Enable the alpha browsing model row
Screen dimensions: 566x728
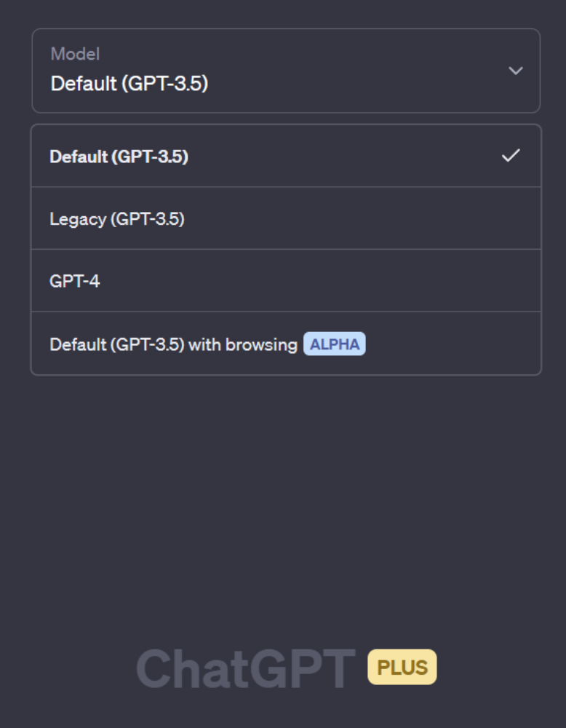(x=285, y=344)
